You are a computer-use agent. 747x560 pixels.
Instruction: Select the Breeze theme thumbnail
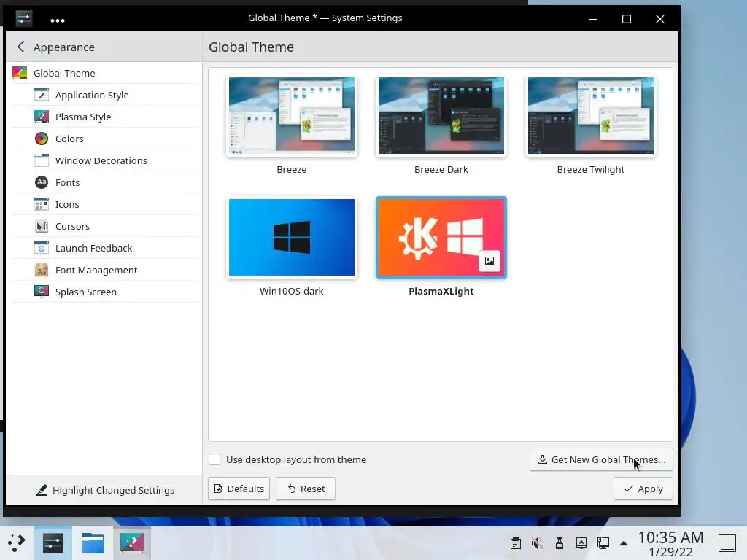tap(292, 116)
